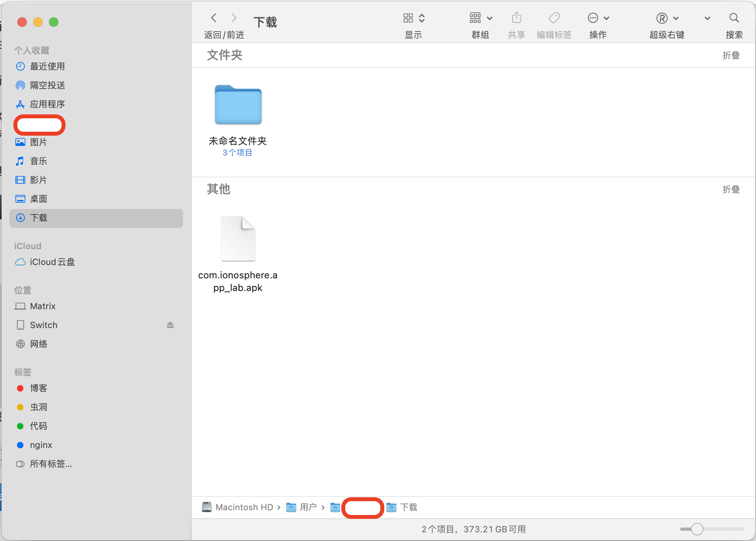Click 用户 in the path bar
The width and height of the screenshot is (756, 541).
tap(301, 507)
